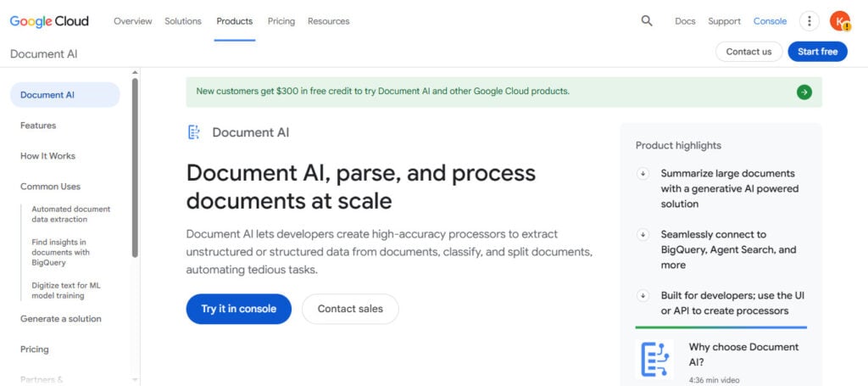Jump to Generate a solution section

point(61,319)
